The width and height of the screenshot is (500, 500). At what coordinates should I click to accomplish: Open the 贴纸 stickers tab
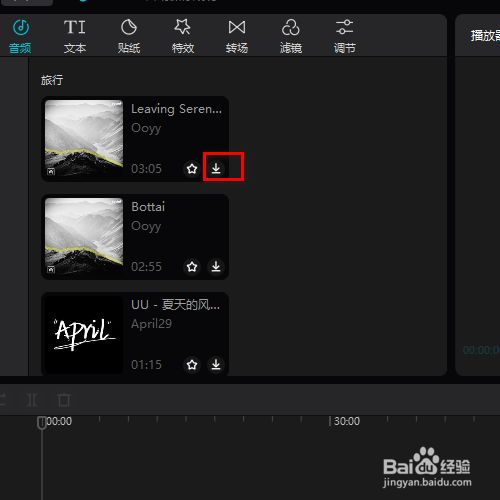click(129, 36)
